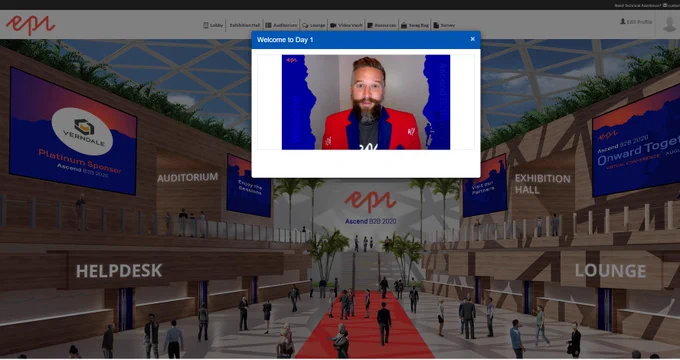Image resolution: width=680 pixels, height=360 pixels.
Task: Click the Lounge chat bubble icon
Action: pyautogui.click(x=305, y=26)
